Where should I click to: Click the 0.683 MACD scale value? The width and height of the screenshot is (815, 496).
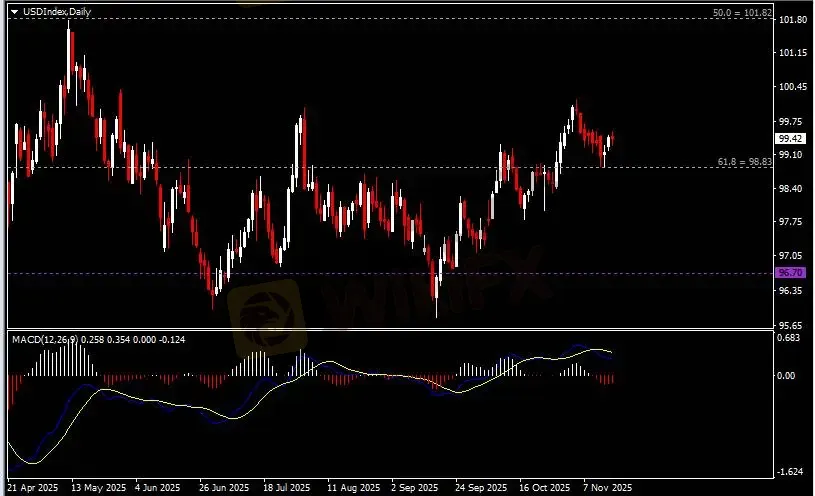coord(790,338)
